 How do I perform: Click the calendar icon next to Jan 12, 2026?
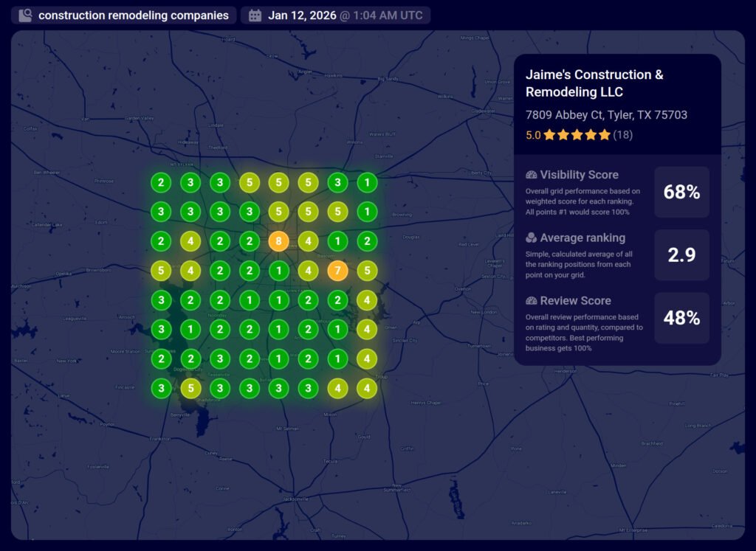click(x=255, y=15)
